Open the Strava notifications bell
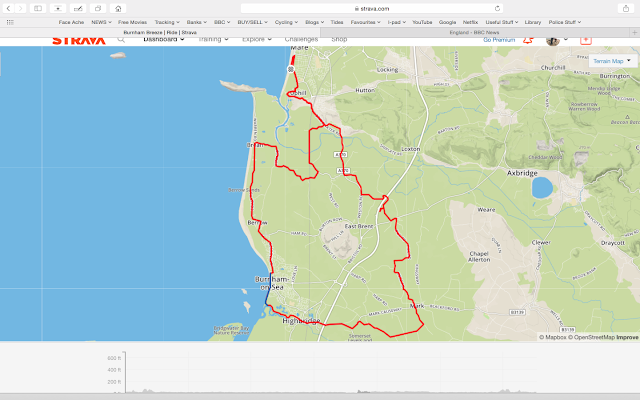 528,40
